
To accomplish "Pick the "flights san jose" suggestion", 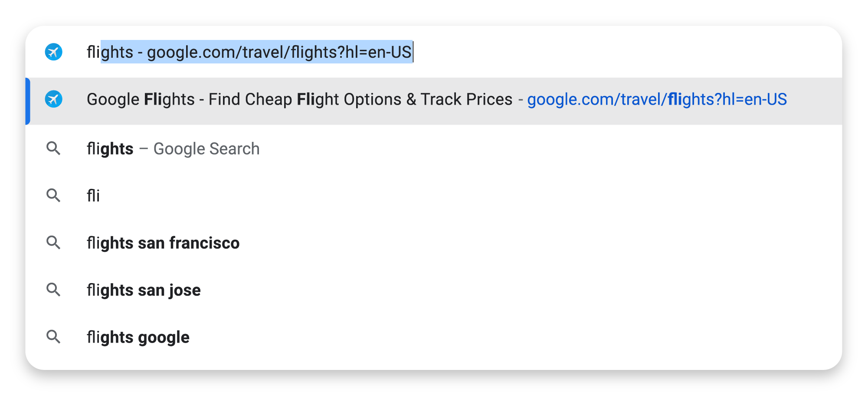I will click(x=144, y=290).
